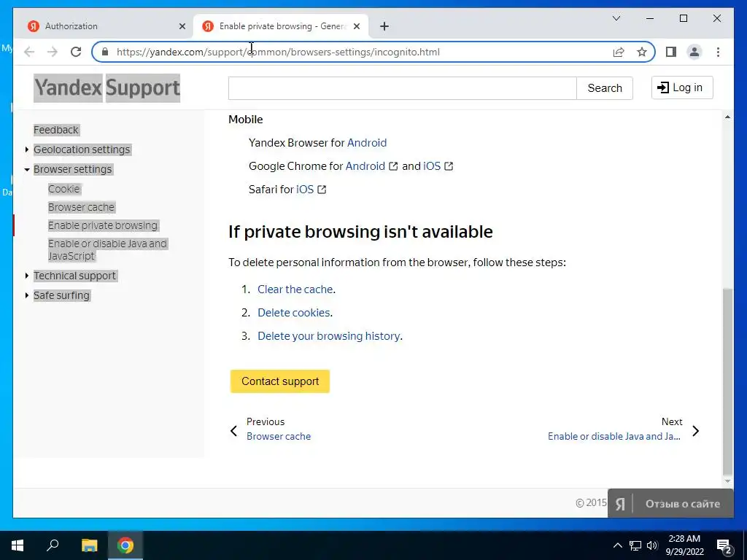The image size is (747, 560).
Task: Click the scrollbar down arrow
Action: click(727, 481)
